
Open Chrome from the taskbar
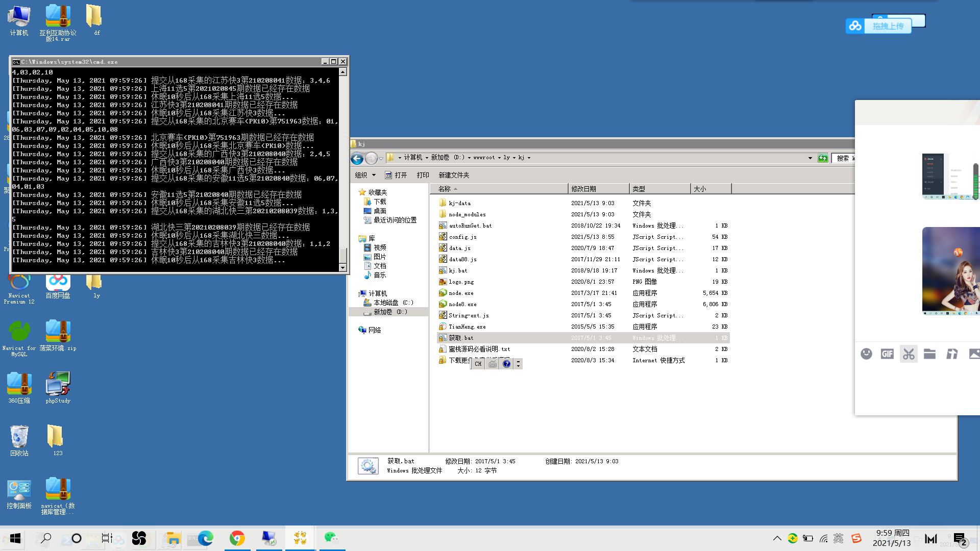click(x=237, y=538)
